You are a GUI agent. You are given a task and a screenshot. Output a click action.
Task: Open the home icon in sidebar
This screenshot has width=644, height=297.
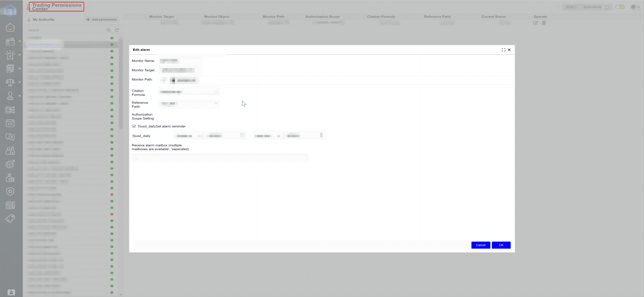click(x=10, y=28)
